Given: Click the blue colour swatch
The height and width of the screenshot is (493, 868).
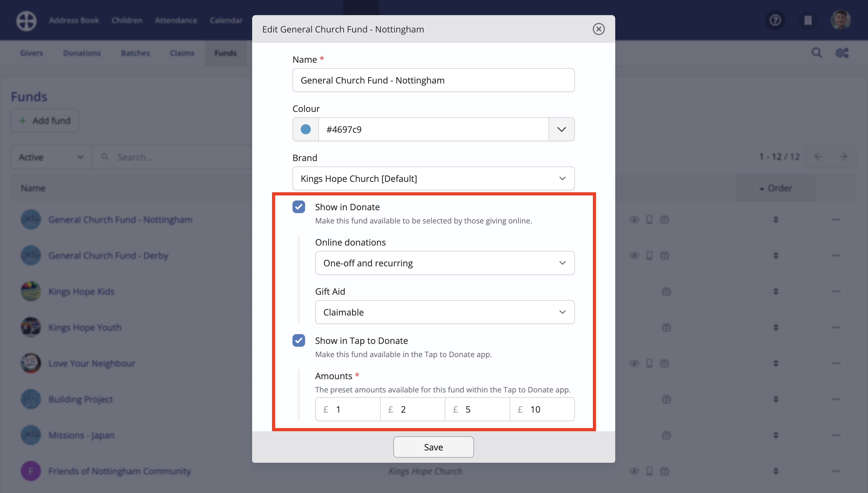Looking at the screenshot, I should coord(305,129).
